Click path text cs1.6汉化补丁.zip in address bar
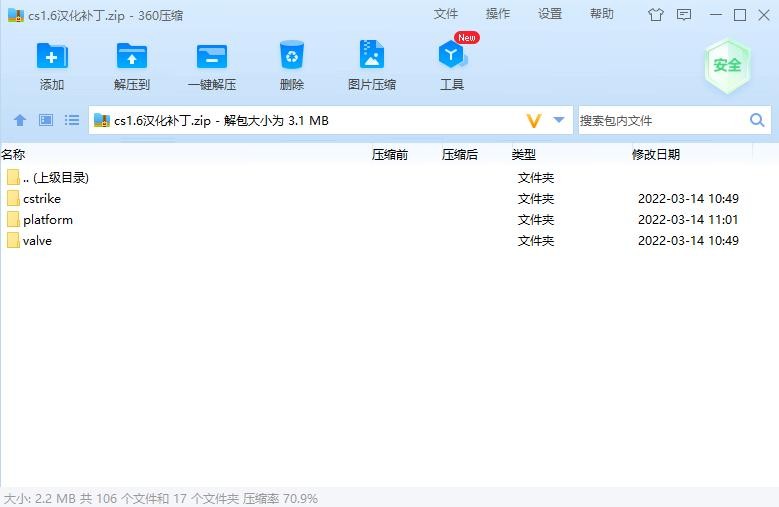This screenshot has height=507, width=779. pyautogui.click(x=162, y=121)
